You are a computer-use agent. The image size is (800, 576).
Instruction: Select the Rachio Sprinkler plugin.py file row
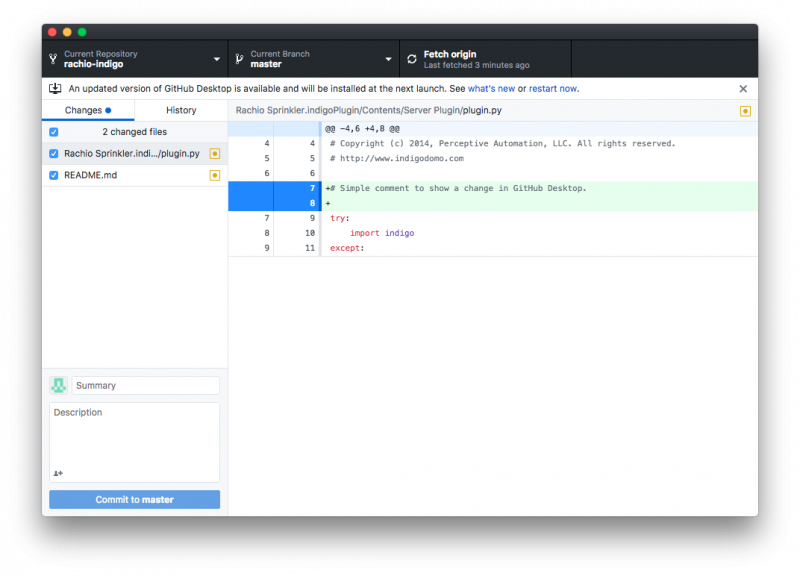(135, 154)
